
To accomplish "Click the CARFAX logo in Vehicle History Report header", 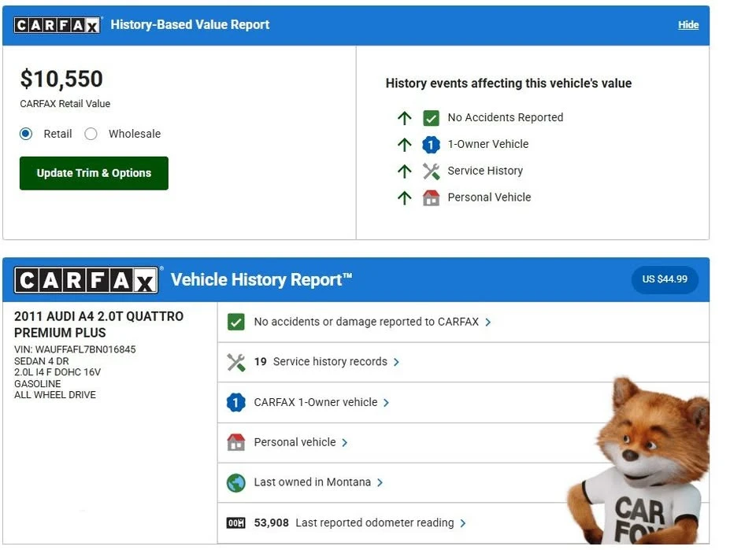I will tap(87, 280).
